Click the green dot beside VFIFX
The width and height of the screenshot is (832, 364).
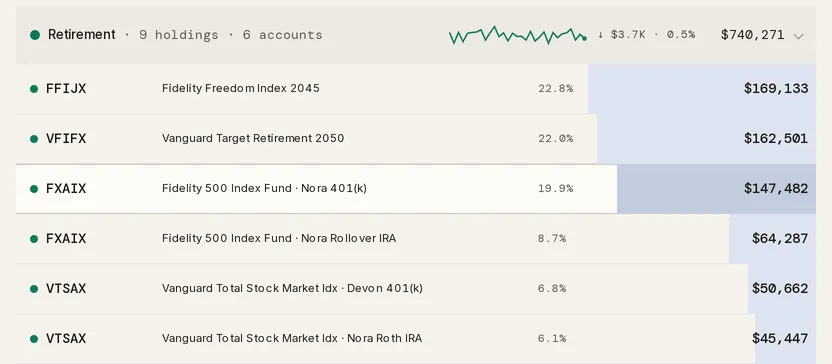click(34, 139)
